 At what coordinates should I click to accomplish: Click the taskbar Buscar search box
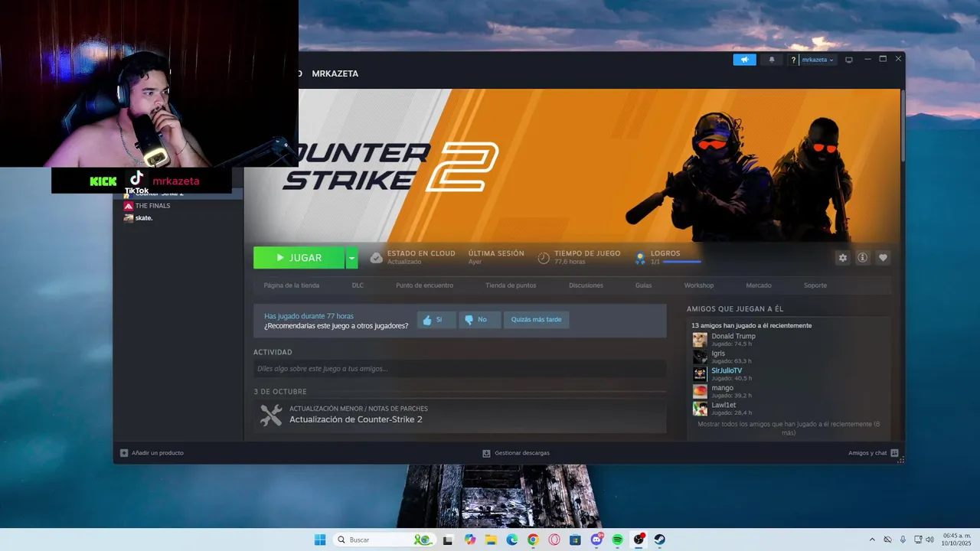[384, 540]
